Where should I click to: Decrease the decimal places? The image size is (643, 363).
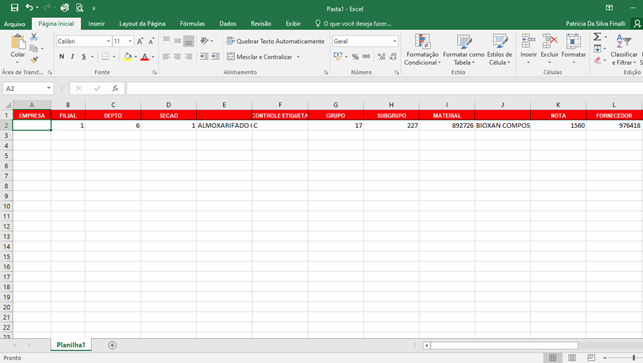pos(393,57)
